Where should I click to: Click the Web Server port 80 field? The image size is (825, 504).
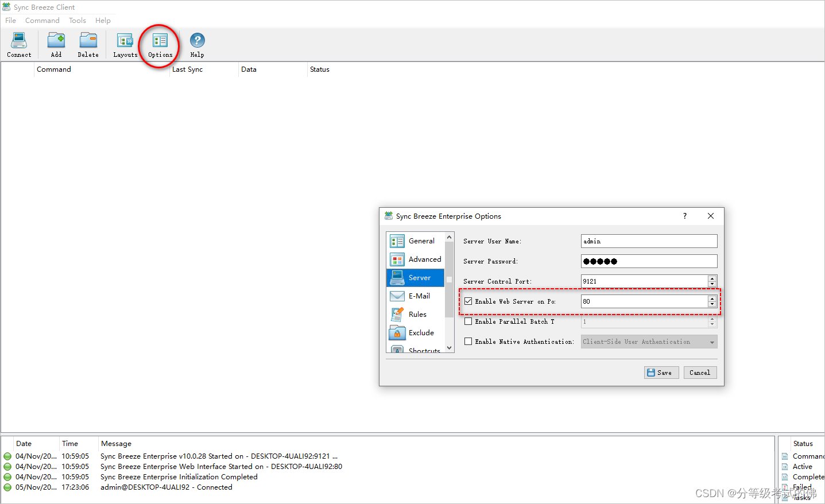[644, 301]
